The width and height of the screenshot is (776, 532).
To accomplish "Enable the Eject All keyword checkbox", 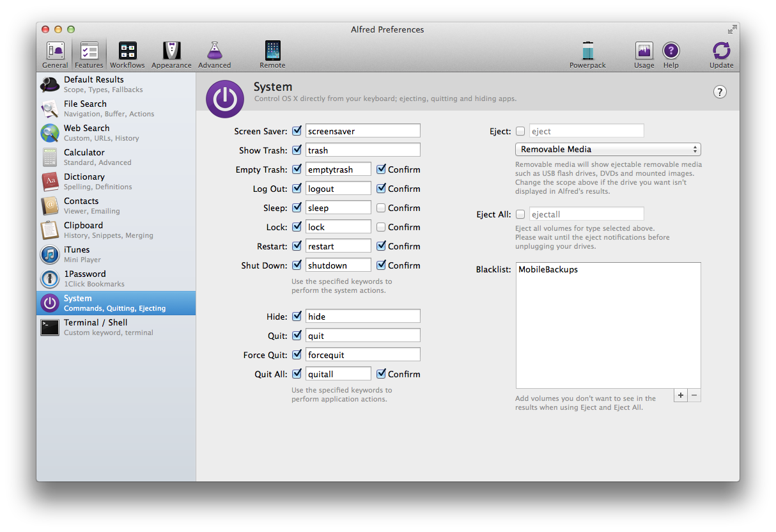I will 520,214.
